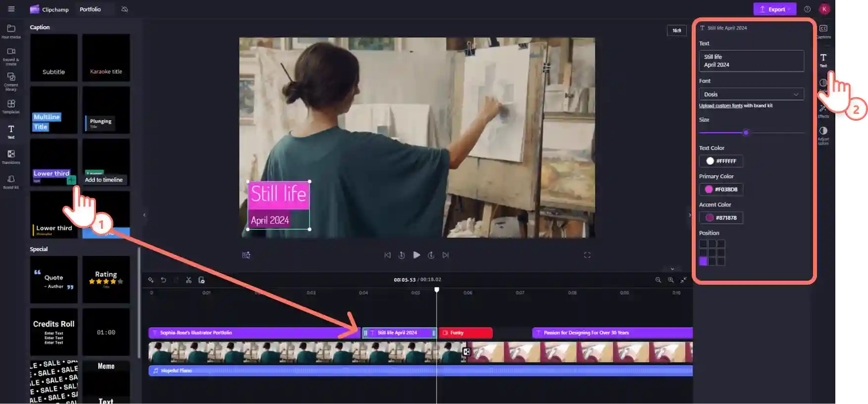Open the hamburger main menu
Screen dimensions: 868x404
pyautogui.click(x=11, y=9)
